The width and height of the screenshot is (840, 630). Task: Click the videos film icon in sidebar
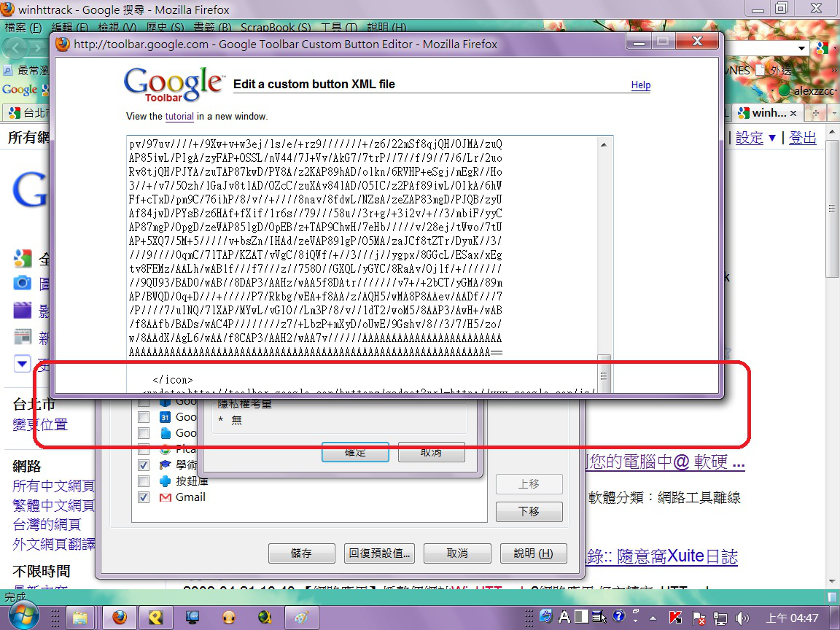[x=22, y=310]
